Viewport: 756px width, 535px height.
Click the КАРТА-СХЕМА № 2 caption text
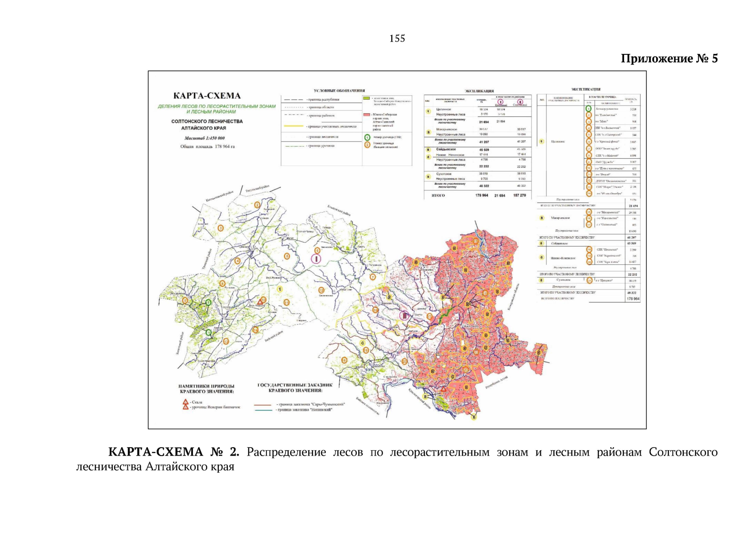click(174, 452)
